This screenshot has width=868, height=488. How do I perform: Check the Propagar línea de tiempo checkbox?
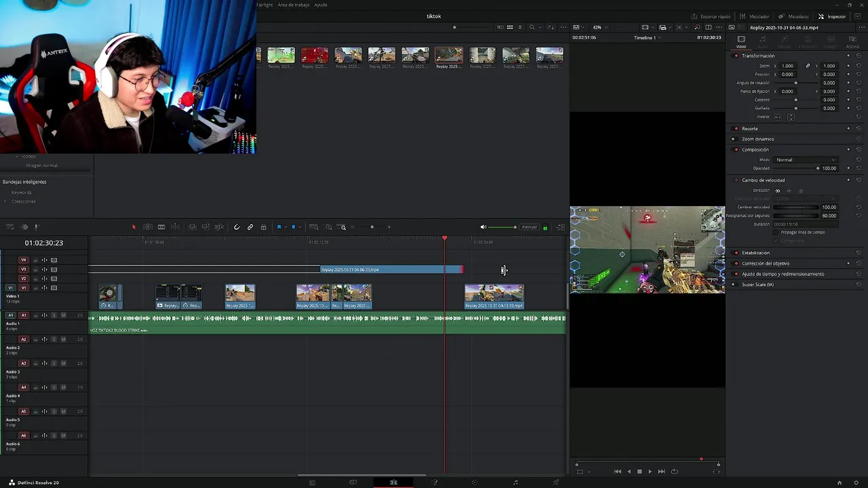tap(776, 232)
